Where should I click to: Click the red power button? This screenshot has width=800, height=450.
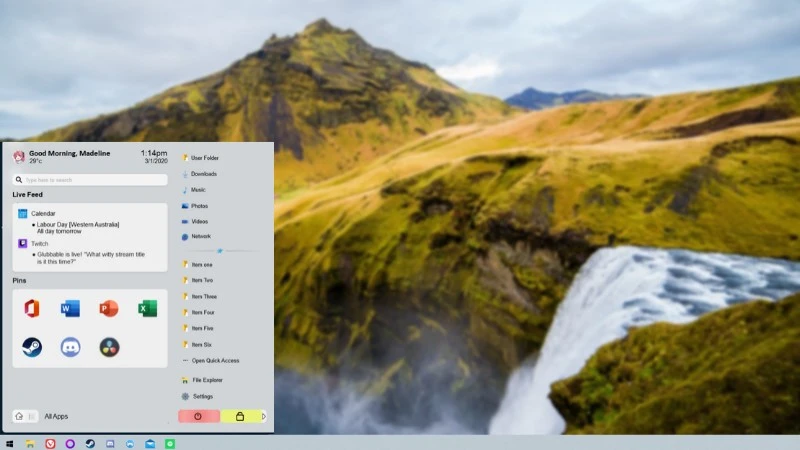tap(198, 416)
